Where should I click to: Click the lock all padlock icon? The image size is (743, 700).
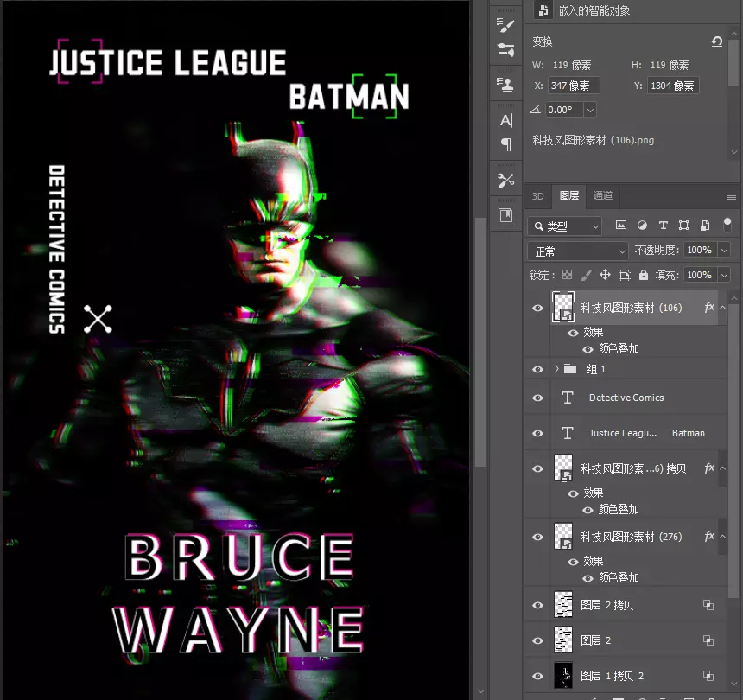pos(643,275)
